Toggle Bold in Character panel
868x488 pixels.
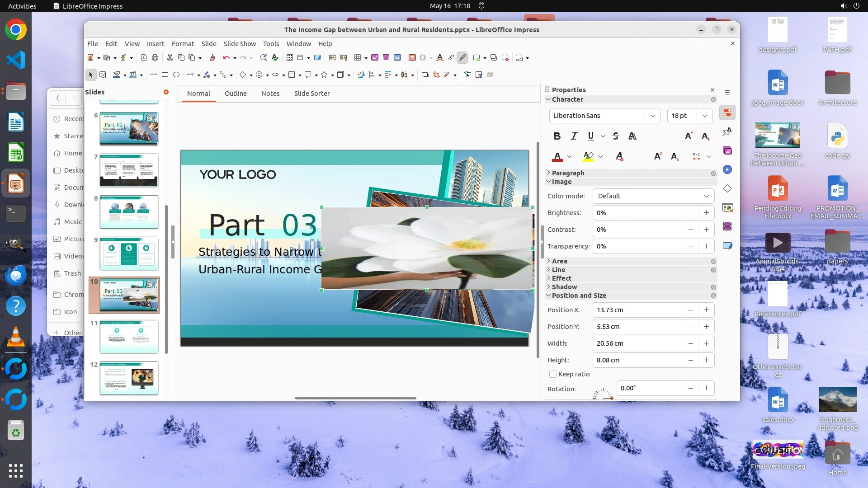(x=557, y=136)
